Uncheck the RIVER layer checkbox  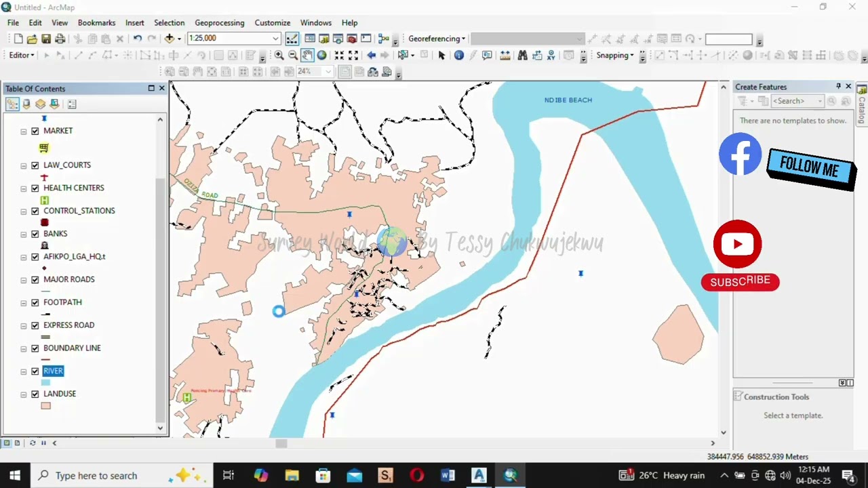pyautogui.click(x=35, y=371)
